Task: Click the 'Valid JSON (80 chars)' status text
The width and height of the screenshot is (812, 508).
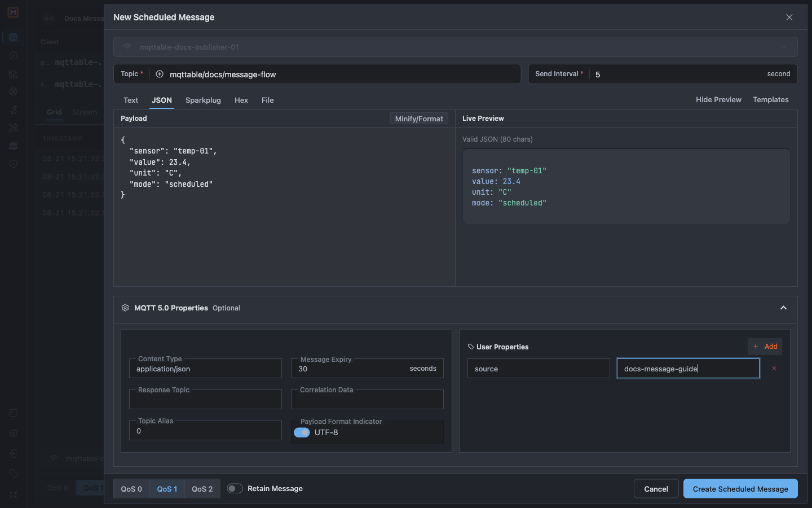Action: [x=497, y=139]
